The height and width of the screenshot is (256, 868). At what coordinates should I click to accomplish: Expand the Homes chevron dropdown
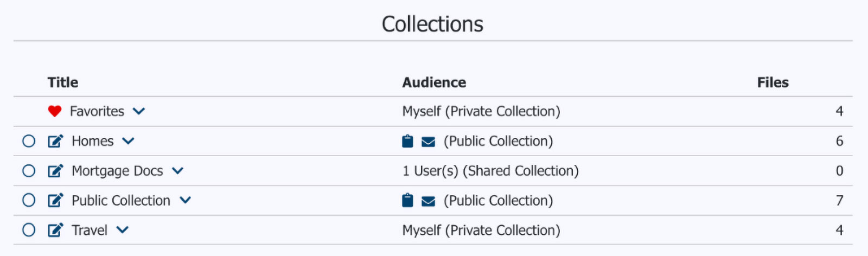click(128, 141)
